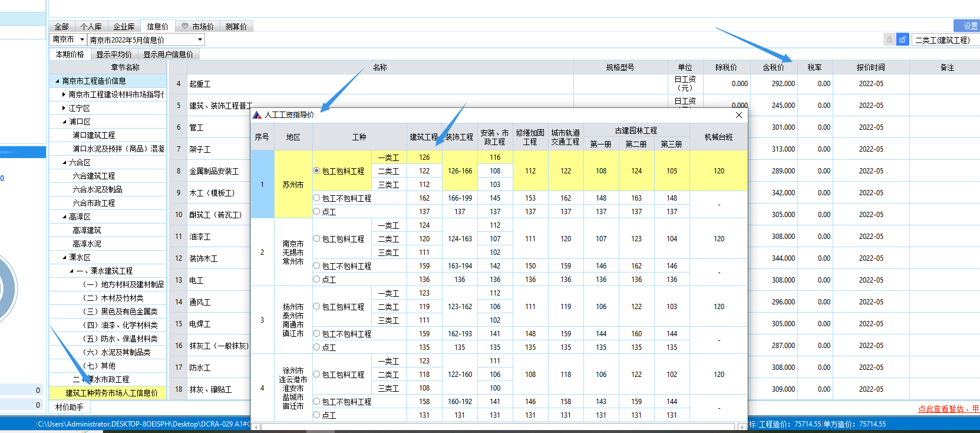980x433 pixels.
Task: Switch to the 企业库 tab
Action: (x=124, y=26)
